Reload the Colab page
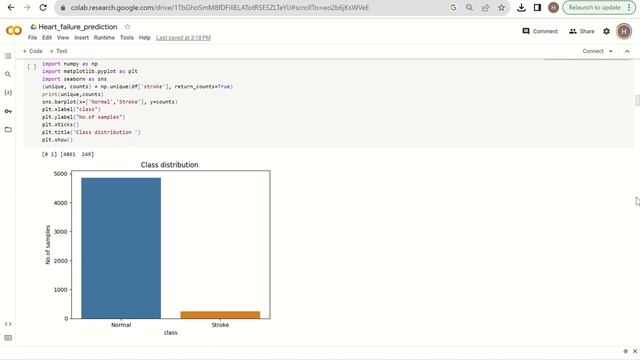Image resolution: width=640 pixels, height=360 pixels. coord(43,8)
